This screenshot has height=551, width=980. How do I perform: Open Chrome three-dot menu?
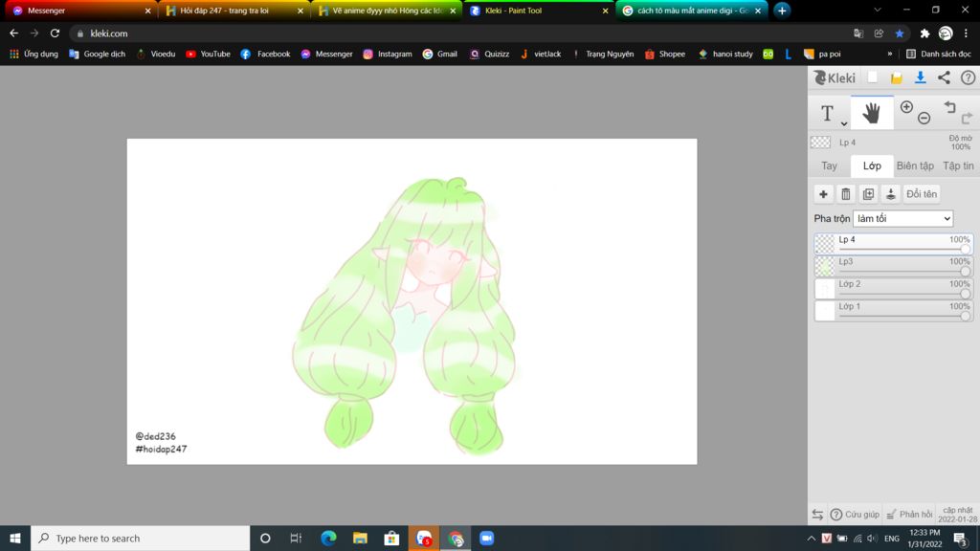click(x=966, y=33)
